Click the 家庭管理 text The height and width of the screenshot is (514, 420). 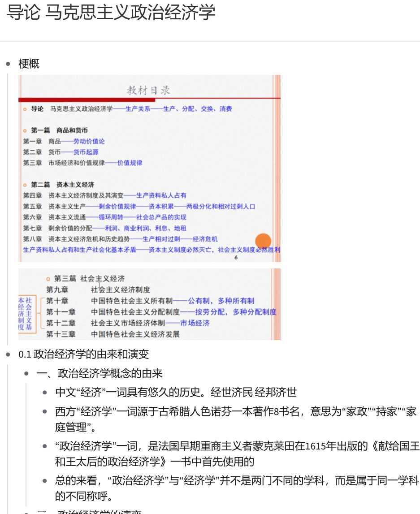click(x=71, y=427)
